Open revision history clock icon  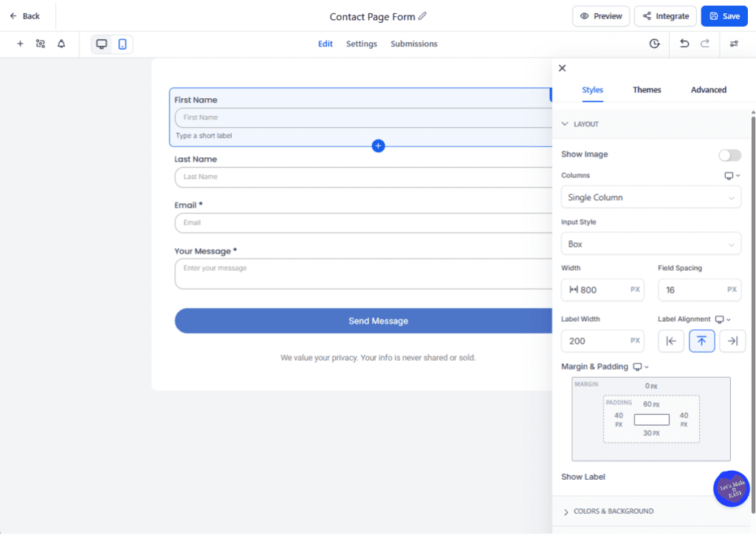(x=654, y=44)
